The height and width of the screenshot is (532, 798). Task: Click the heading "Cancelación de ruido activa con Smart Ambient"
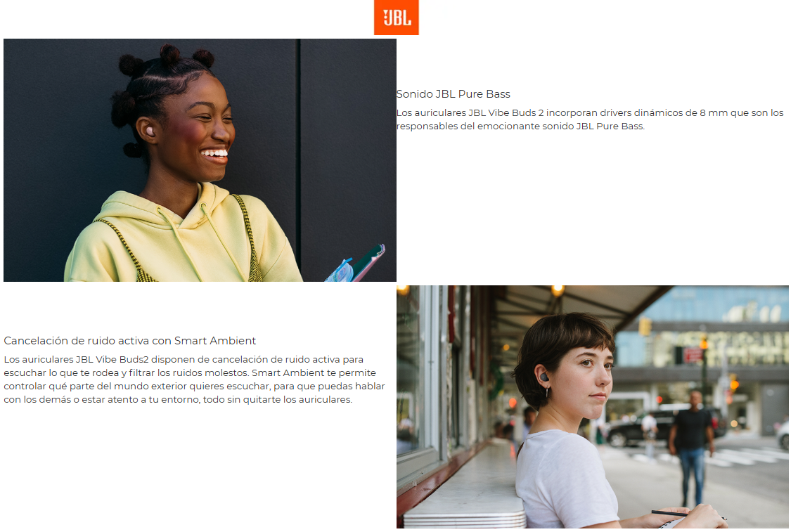click(x=130, y=341)
